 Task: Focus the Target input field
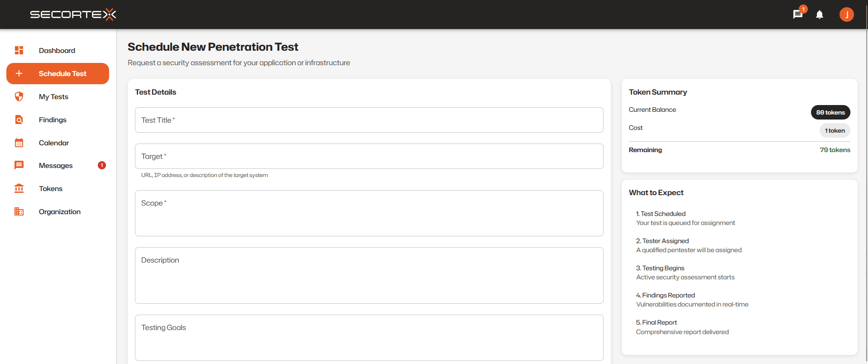coord(369,156)
